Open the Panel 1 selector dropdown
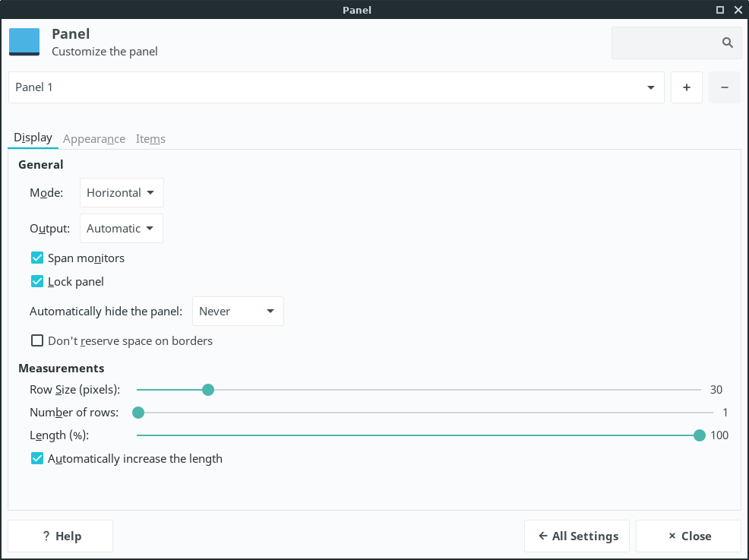 tap(336, 87)
